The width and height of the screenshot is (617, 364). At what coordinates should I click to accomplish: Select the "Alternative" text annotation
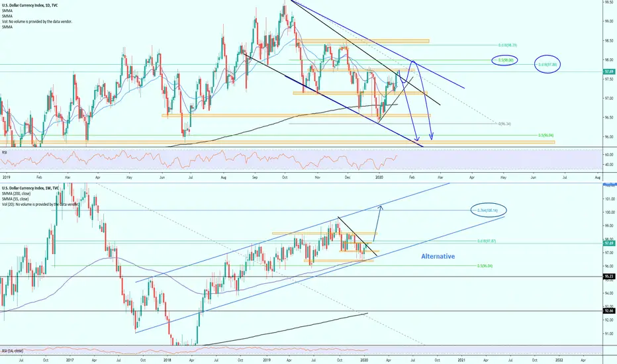pos(438,256)
